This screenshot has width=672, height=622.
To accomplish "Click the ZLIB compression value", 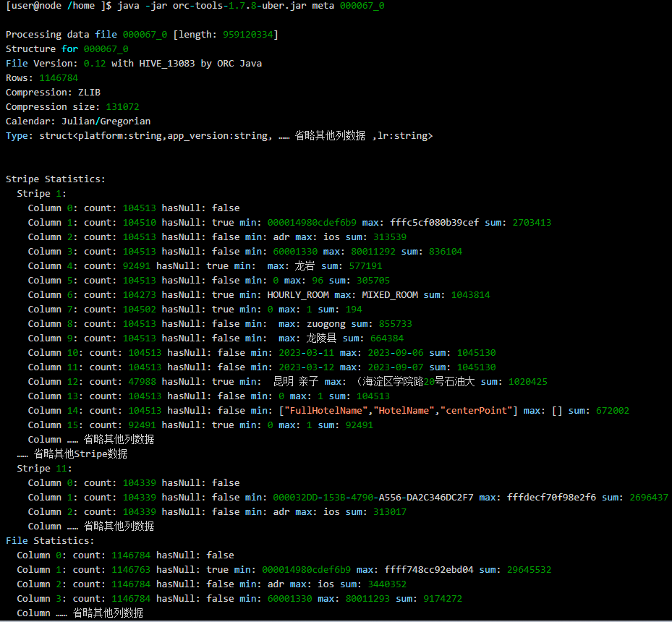I will coord(89,93).
